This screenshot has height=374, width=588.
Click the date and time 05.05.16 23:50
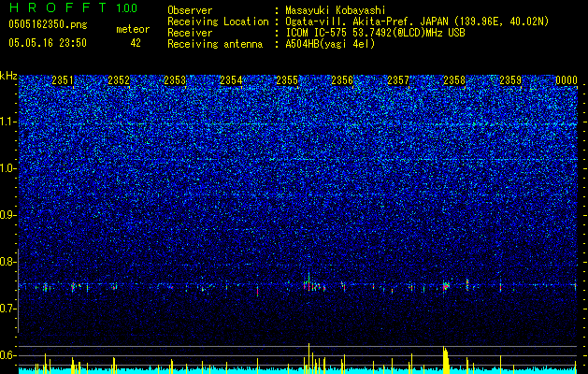tap(48, 43)
